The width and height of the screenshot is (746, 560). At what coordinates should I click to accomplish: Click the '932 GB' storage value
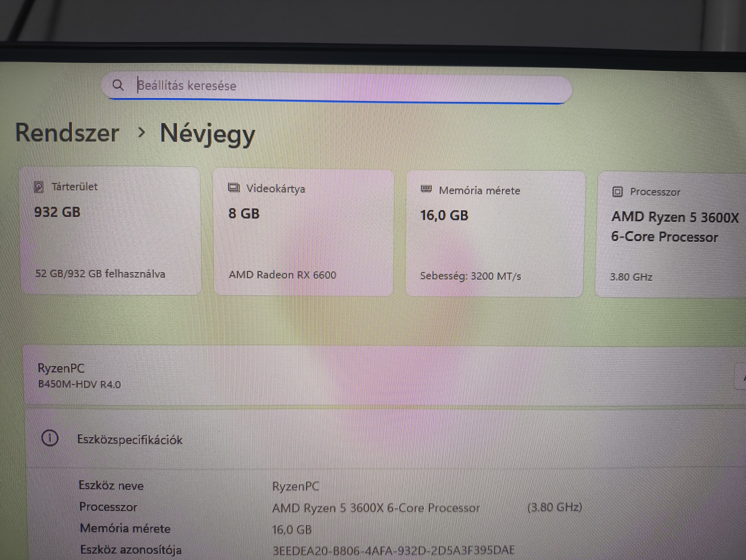[x=57, y=212]
